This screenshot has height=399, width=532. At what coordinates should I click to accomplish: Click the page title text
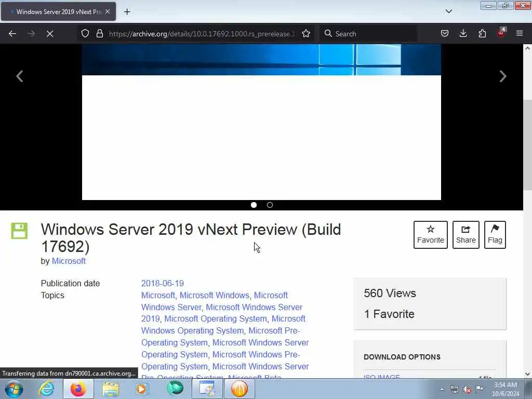pos(191,238)
